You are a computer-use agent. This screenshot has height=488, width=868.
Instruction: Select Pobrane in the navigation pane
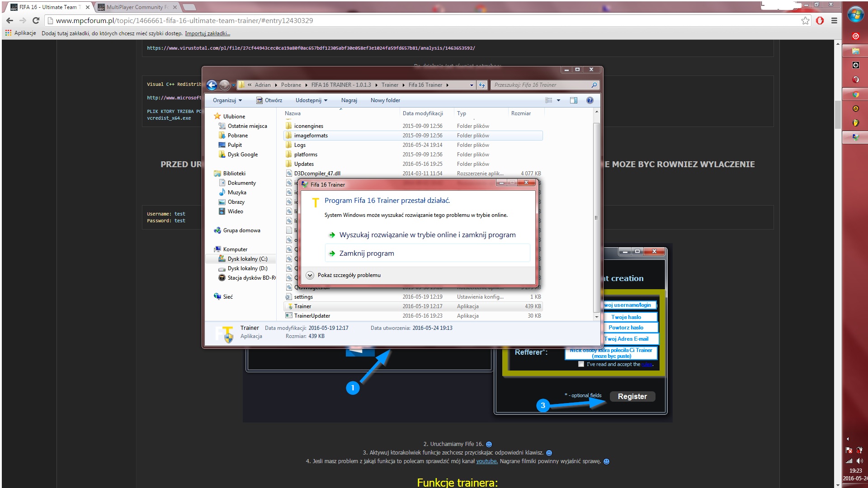point(237,136)
